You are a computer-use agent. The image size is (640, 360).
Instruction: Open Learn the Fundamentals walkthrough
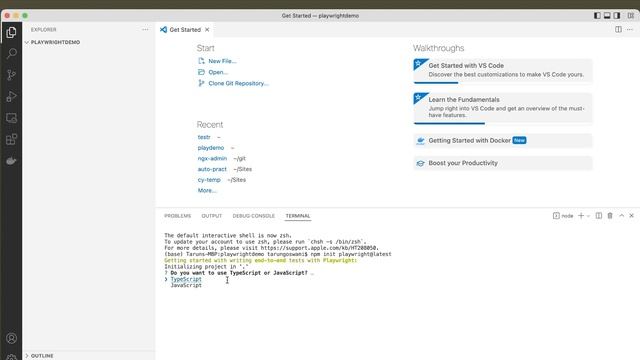pos(502,108)
